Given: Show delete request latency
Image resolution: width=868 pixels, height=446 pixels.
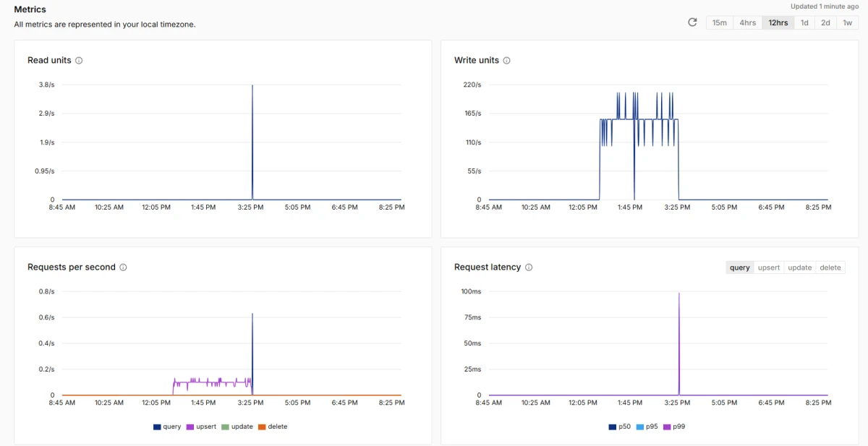Looking at the screenshot, I should click(830, 267).
